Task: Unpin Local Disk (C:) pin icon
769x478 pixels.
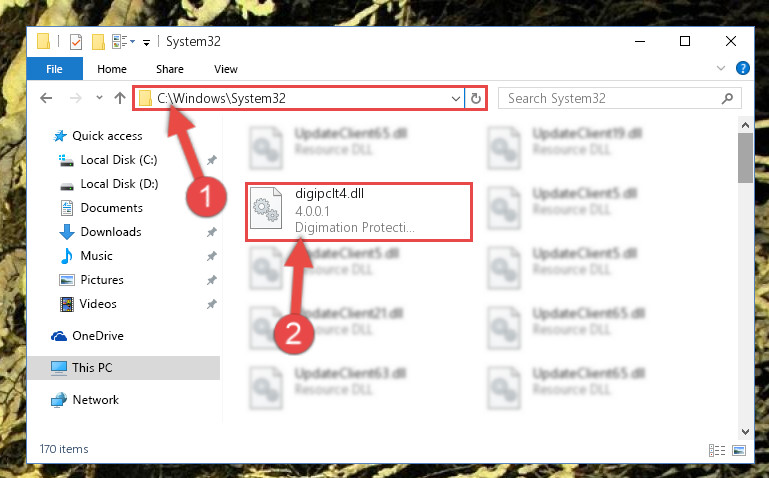Action: coord(211,160)
